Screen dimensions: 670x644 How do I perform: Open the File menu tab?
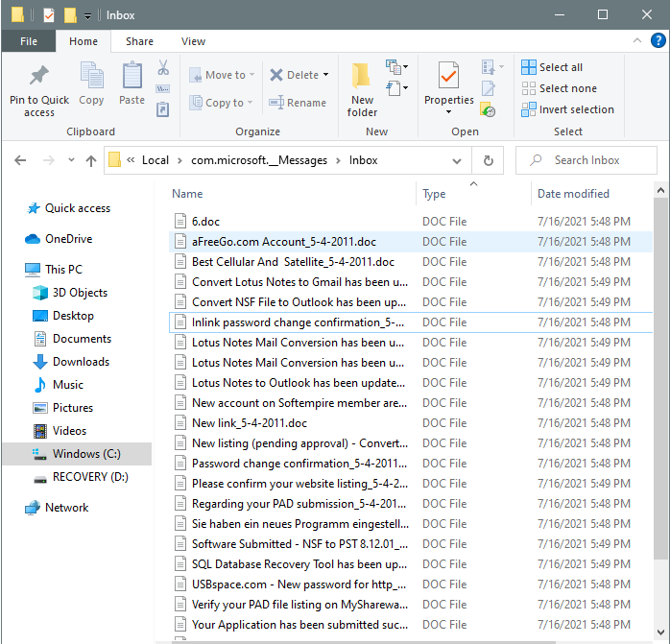29,41
